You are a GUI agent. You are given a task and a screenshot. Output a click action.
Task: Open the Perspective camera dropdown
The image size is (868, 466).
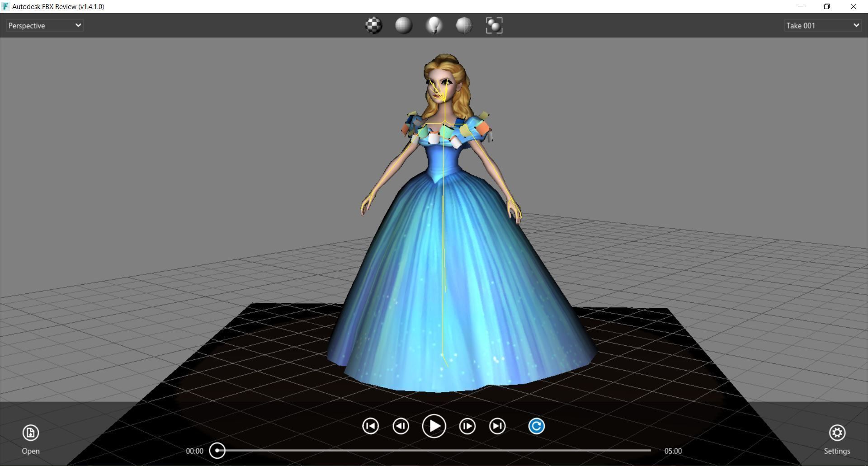44,25
